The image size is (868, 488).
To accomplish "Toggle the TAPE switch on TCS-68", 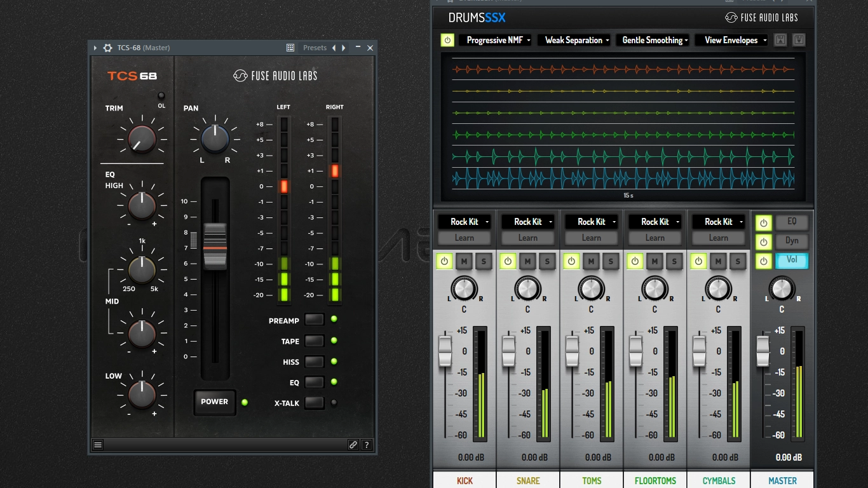I will pyautogui.click(x=314, y=341).
